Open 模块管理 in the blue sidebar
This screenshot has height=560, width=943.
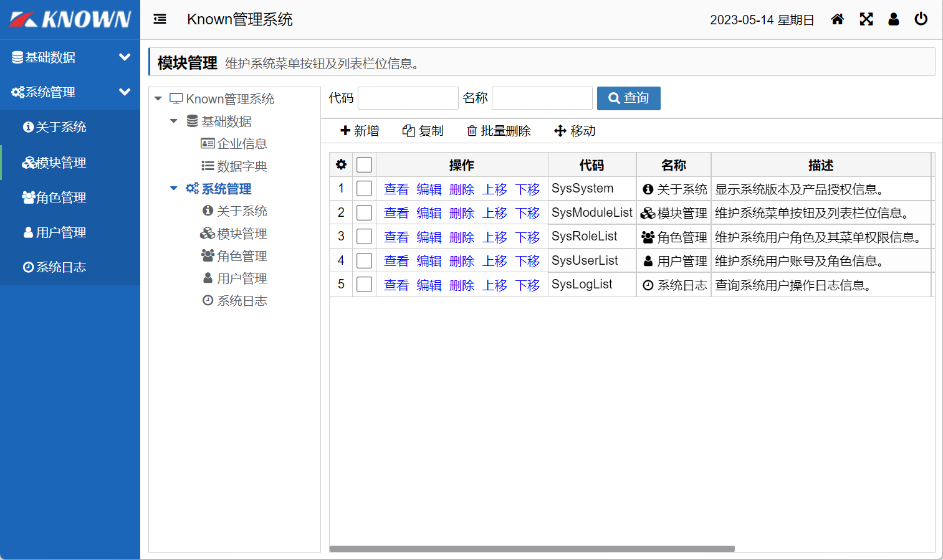coord(70,163)
